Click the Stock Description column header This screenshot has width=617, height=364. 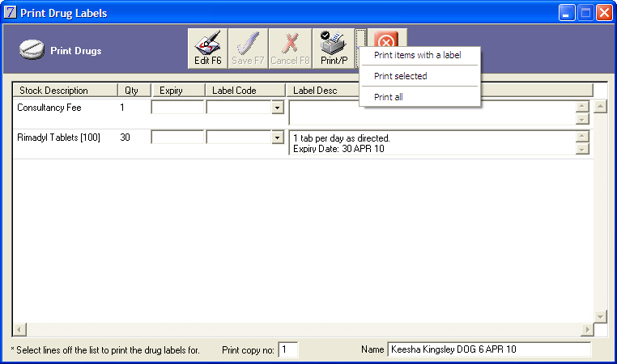pyautogui.click(x=66, y=90)
